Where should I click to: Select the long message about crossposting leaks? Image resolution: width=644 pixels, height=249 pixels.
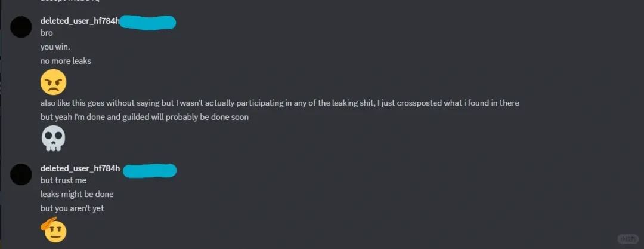point(280,103)
